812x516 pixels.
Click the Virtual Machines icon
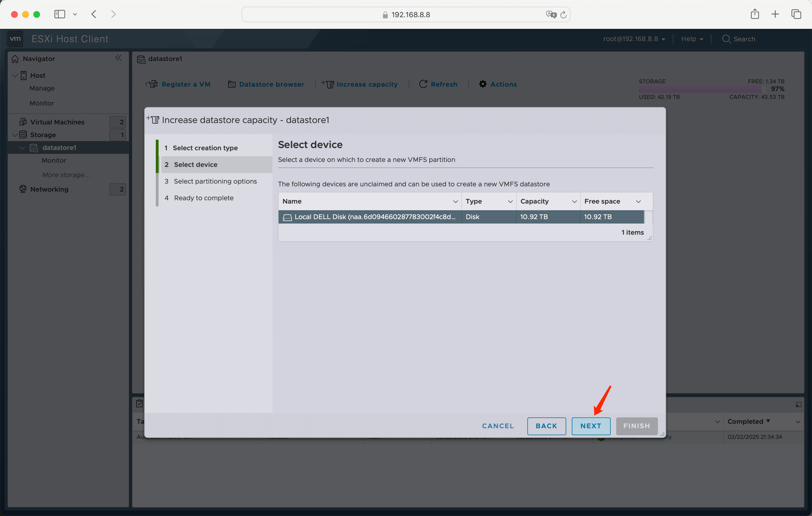(23, 122)
